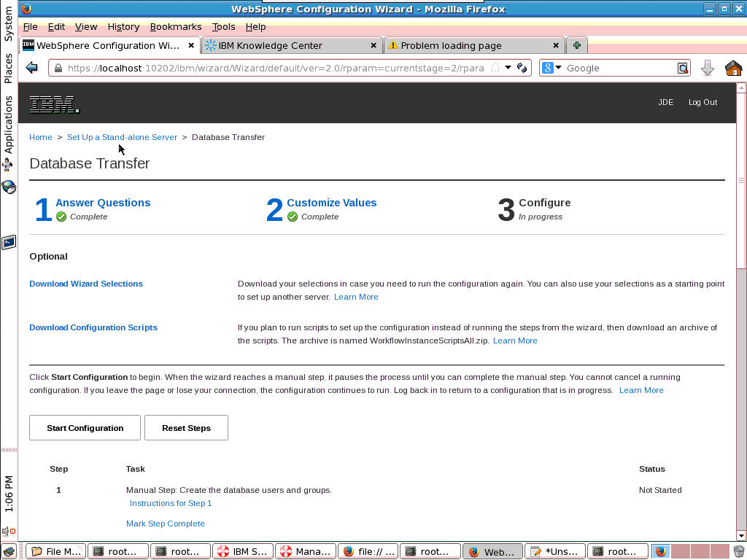
Task: Click the Start Configuration button
Action: tap(85, 427)
